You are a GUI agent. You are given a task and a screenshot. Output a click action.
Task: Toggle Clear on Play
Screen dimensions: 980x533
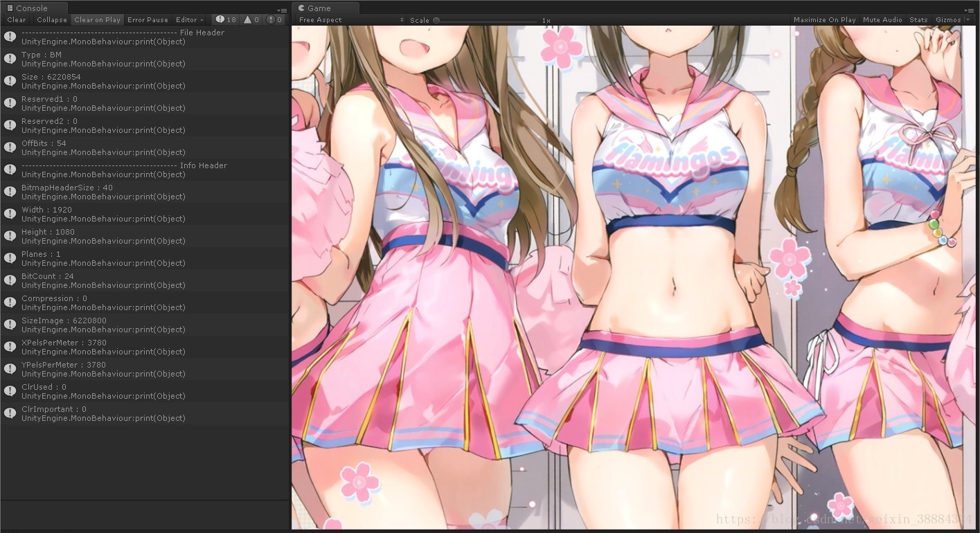(97, 20)
